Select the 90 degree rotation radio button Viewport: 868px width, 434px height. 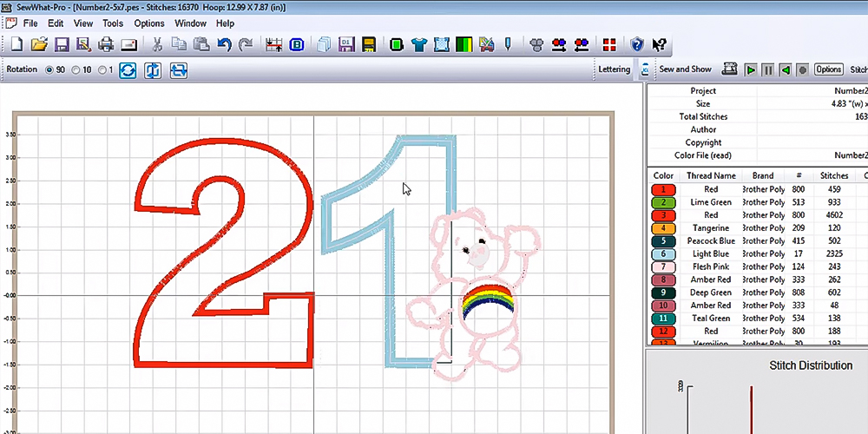(49, 69)
